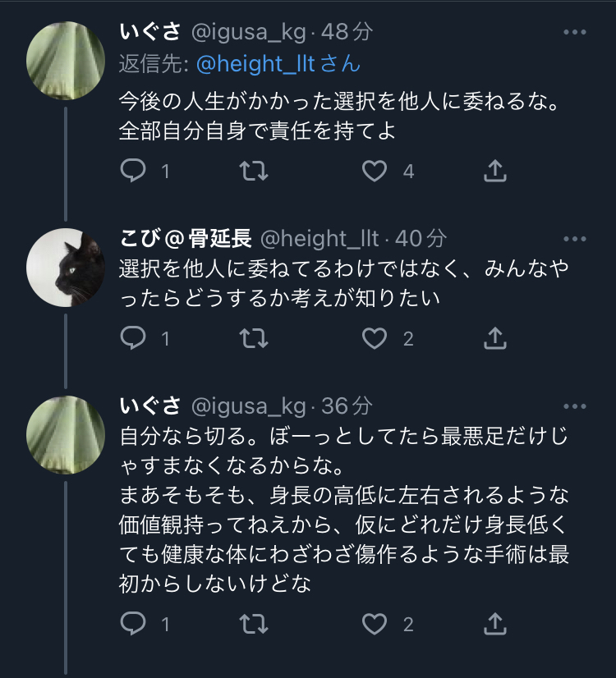616x678 pixels.
Task: Open the green avatar on the first tweet
Action: click(x=66, y=61)
